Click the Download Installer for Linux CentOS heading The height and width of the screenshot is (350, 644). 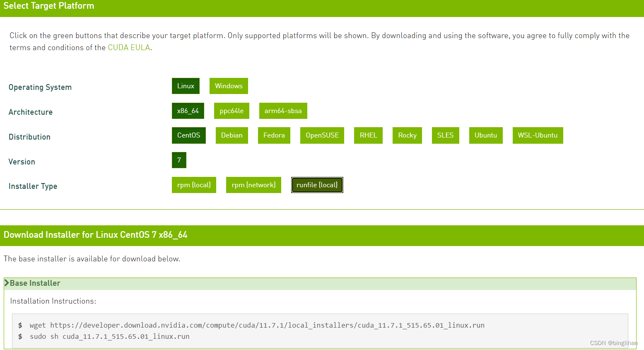pos(96,235)
